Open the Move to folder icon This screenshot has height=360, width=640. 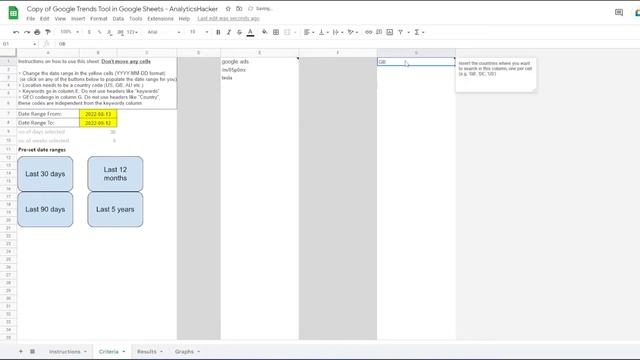pos(239,9)
